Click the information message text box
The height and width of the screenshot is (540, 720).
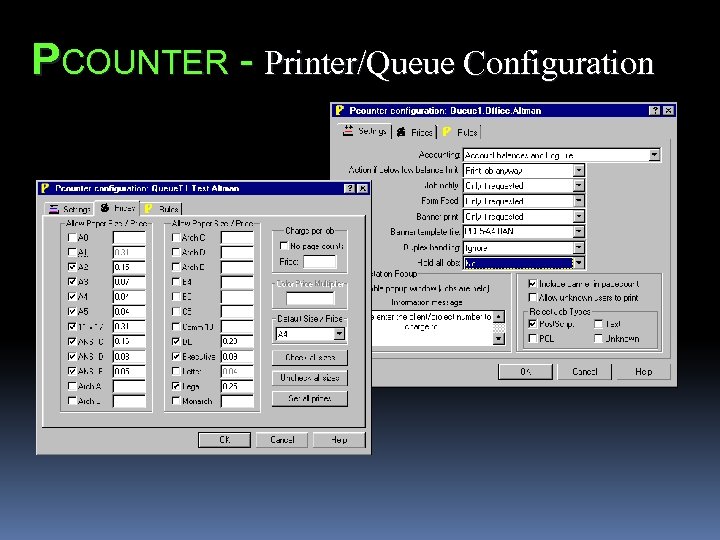click(x=433, y=328)
